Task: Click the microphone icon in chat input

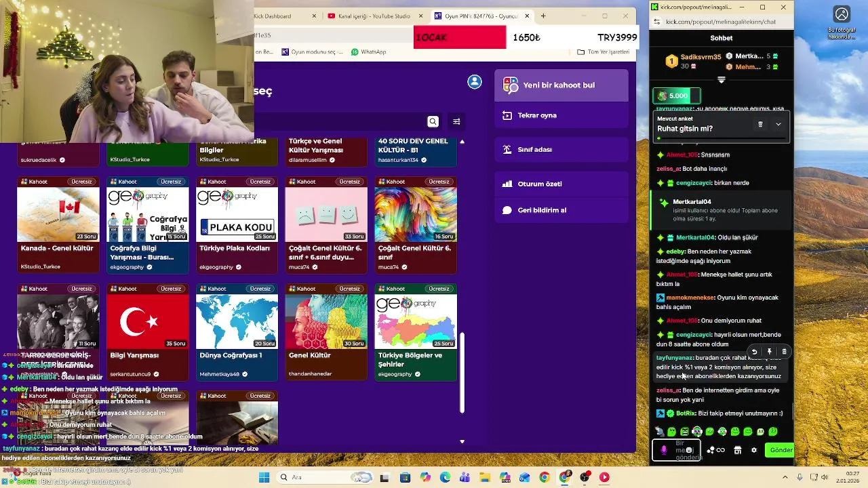Action: tap(664, 450)
